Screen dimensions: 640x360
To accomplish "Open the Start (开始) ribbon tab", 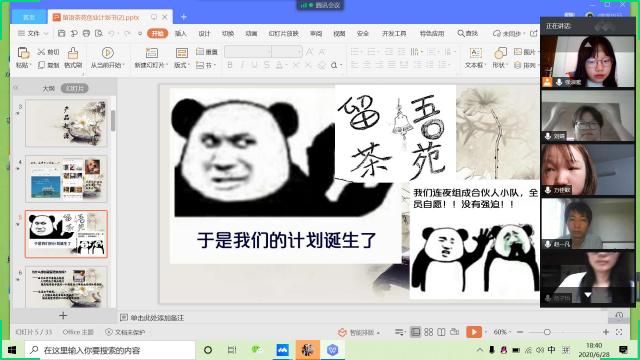I will tap(158, 33).
